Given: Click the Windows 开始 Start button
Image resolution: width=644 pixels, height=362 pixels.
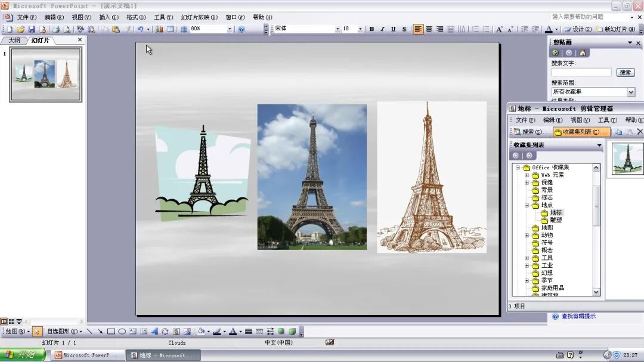Looking at the screenshot, I should (x=23, y=355).
